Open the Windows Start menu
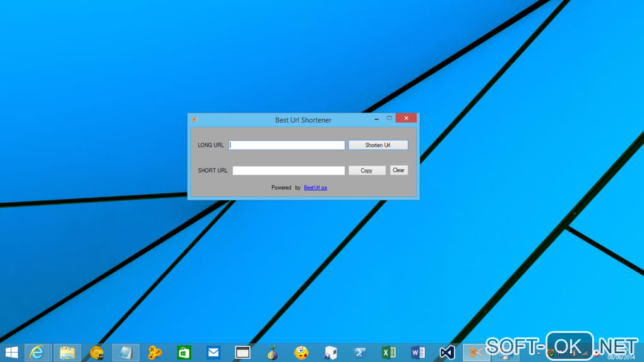 coord(11,353)
